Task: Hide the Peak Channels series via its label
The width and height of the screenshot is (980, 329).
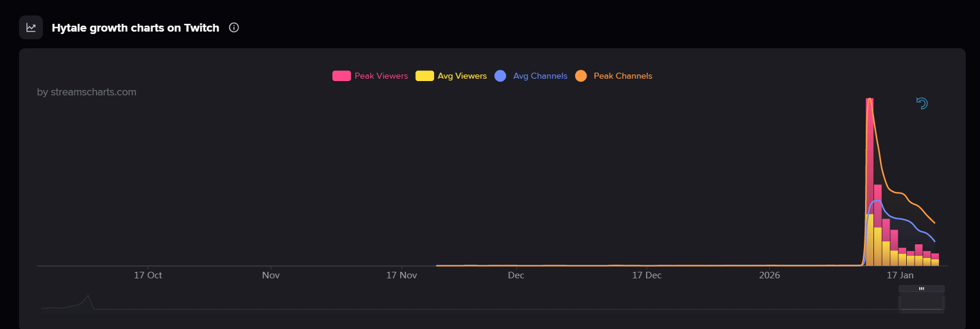Action: tap(623, 76)
